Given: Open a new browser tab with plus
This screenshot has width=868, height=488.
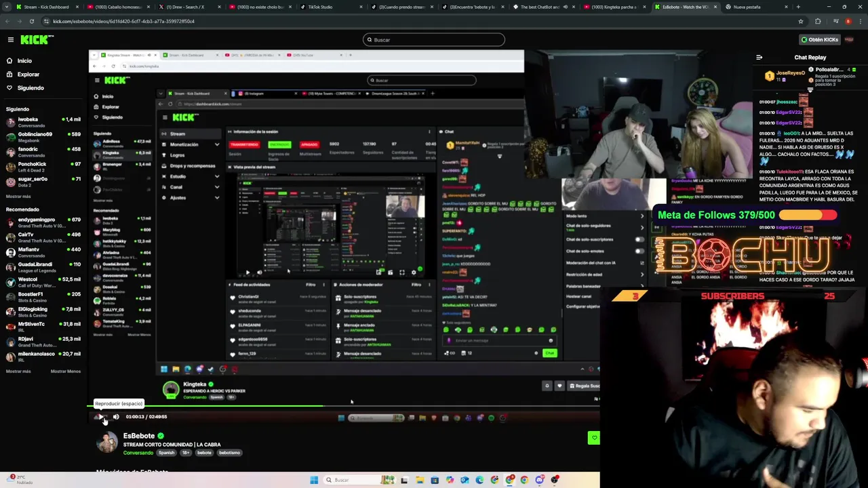Looking at the screenshot, I should click(797, 7).
